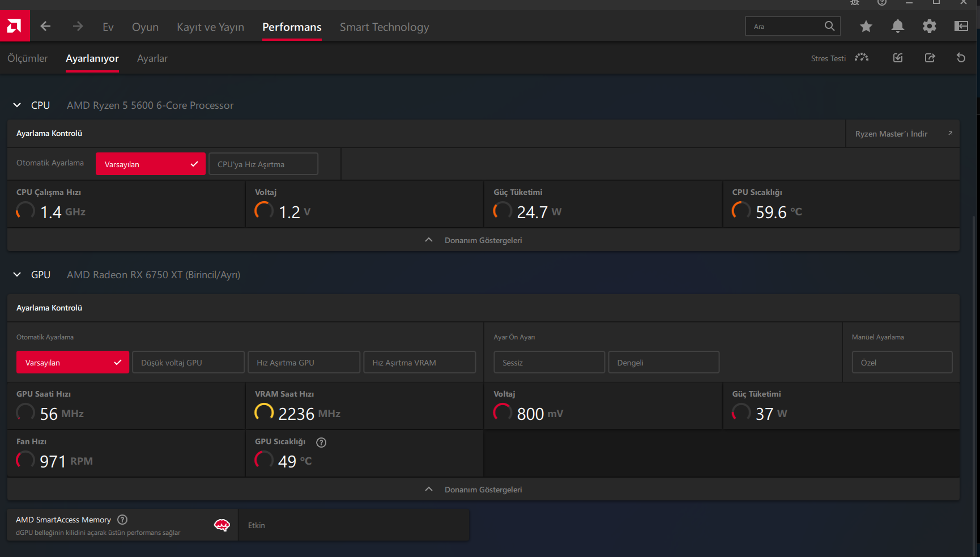Click the external link arrow beside Ryzen Master
Screen dimensions: 980x557
click(950, 134)
